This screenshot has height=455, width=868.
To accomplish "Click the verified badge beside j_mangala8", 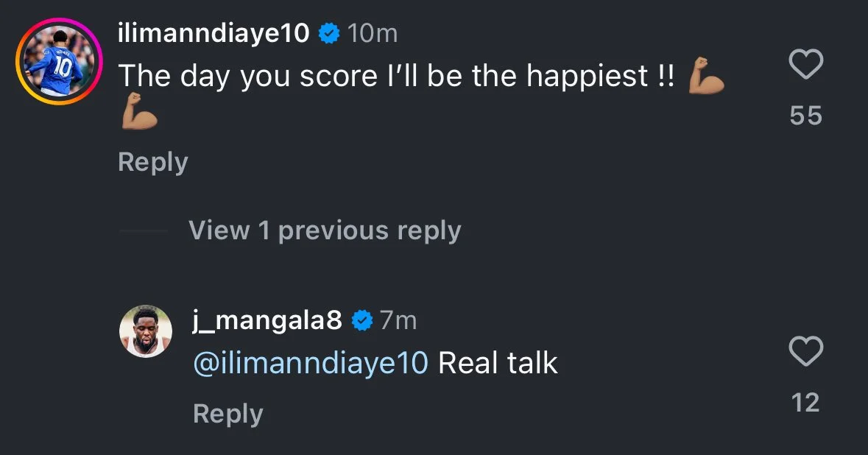I will coord(361,320).
